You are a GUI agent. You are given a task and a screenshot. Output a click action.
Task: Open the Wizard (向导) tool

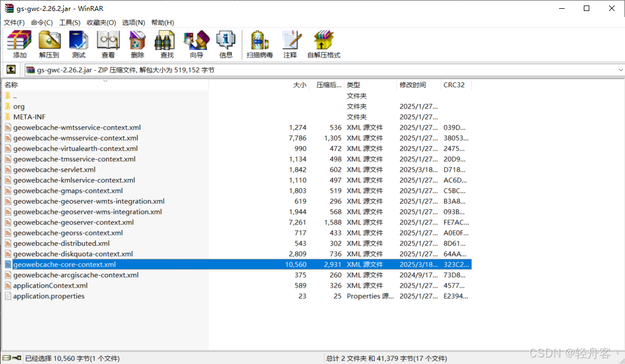(x=197, y=44)
